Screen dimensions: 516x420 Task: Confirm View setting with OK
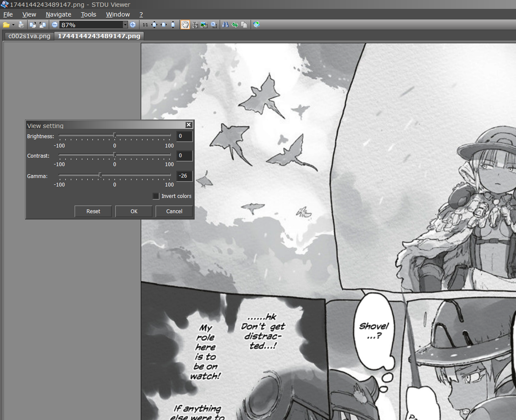click(x=134, y=211)
